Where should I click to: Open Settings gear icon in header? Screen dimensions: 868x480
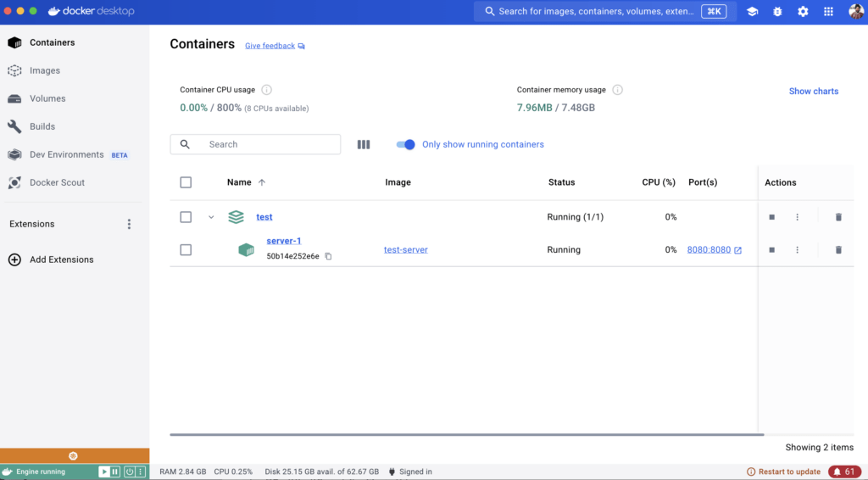click(x=803, y=12)
